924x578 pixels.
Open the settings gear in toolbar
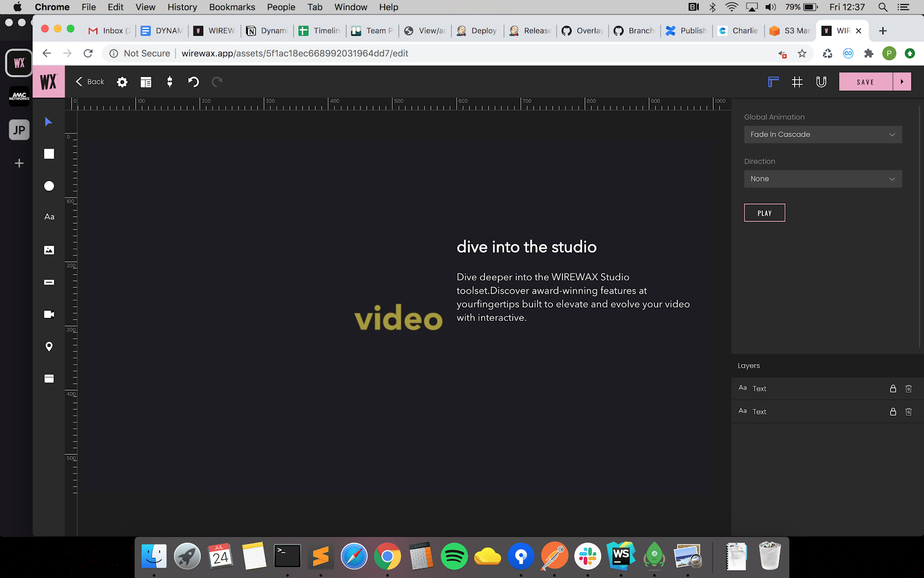(x=122, y=82)
